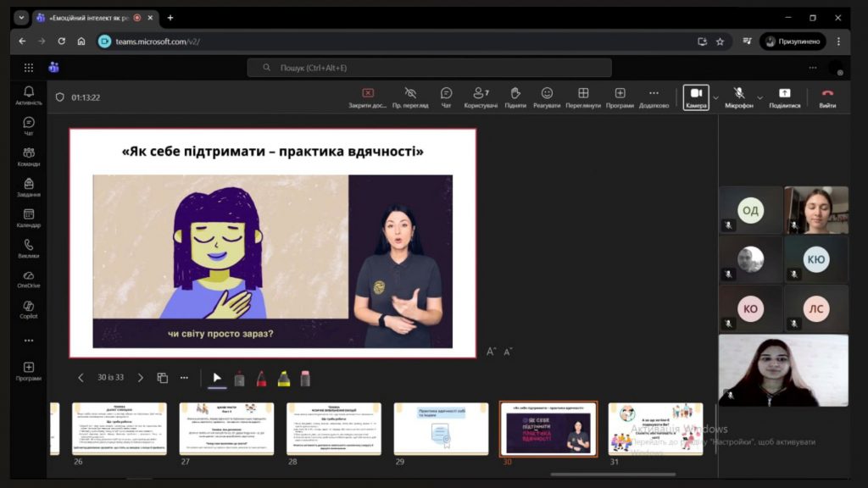This screenshot has height=488, width=868.
Task: Open Календар in the Teams sidebar
Action: [29, 218]
